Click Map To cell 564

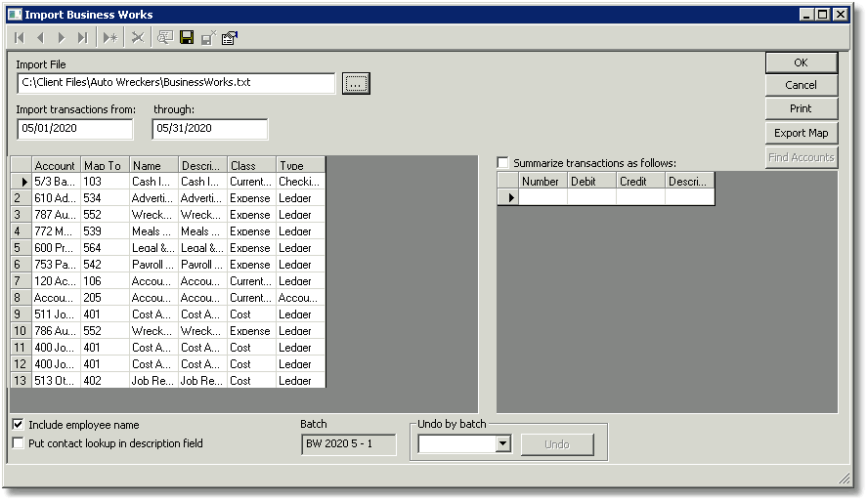click(105, 248)
